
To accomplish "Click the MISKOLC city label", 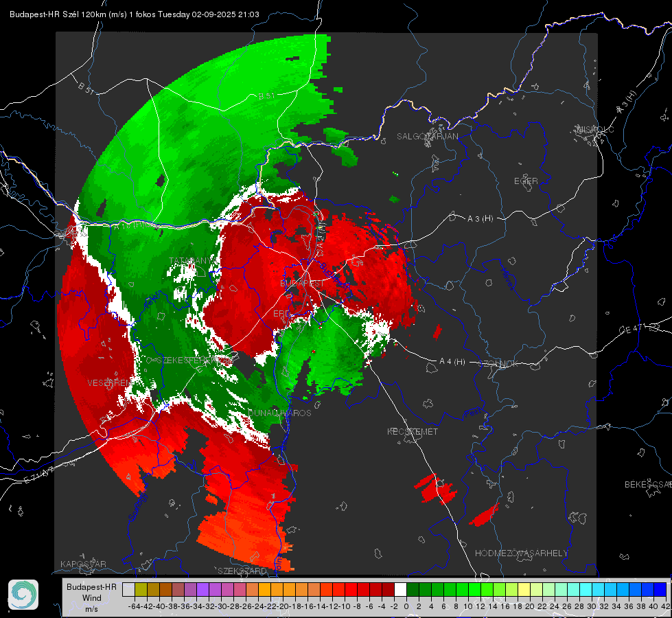I will (x=595, y=129).
